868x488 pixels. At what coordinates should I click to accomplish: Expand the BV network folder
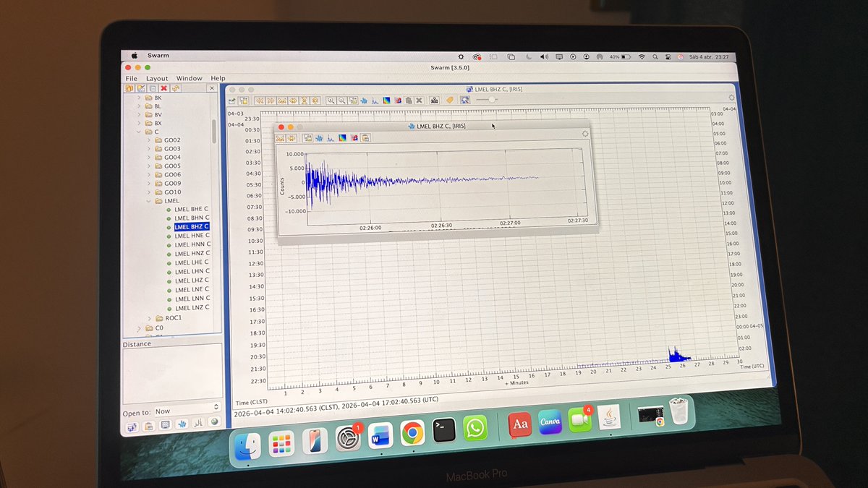pos(139,114)
